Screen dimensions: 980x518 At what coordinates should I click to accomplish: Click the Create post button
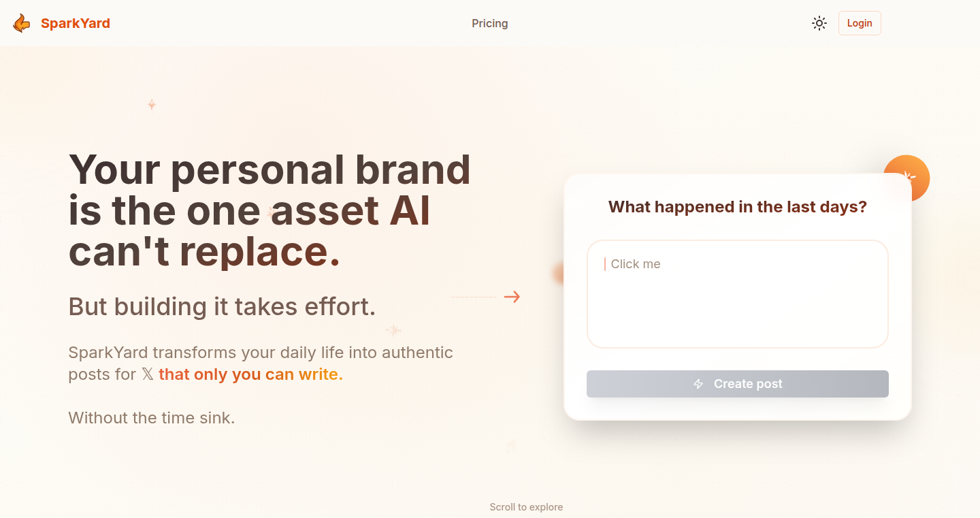coord(738,384)
